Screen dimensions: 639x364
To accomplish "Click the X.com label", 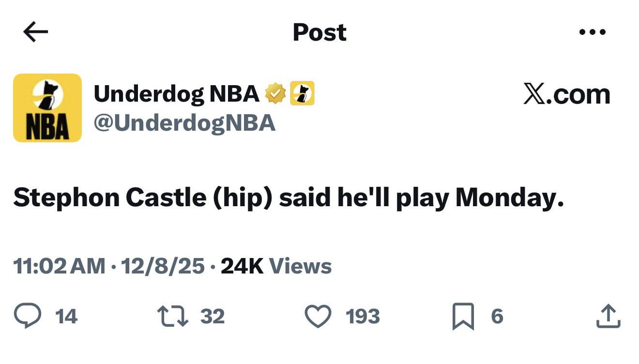I will [x=565, y=93].
